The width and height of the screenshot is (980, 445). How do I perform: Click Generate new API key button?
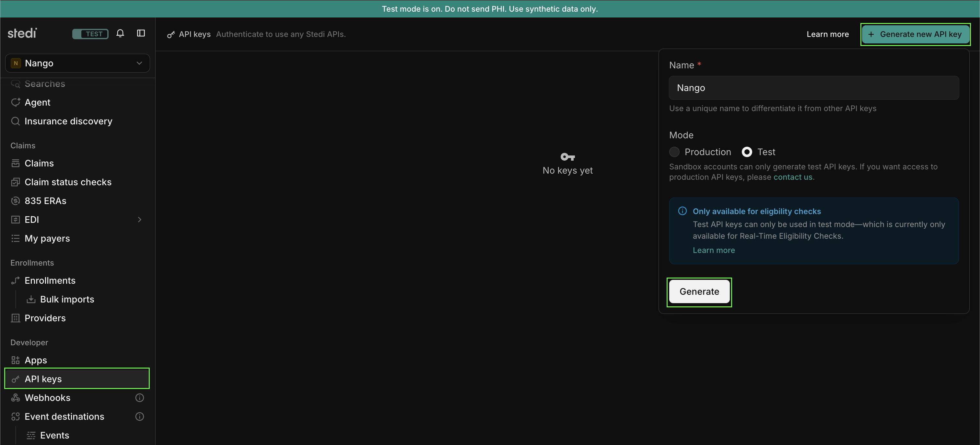tap(915, 34)
